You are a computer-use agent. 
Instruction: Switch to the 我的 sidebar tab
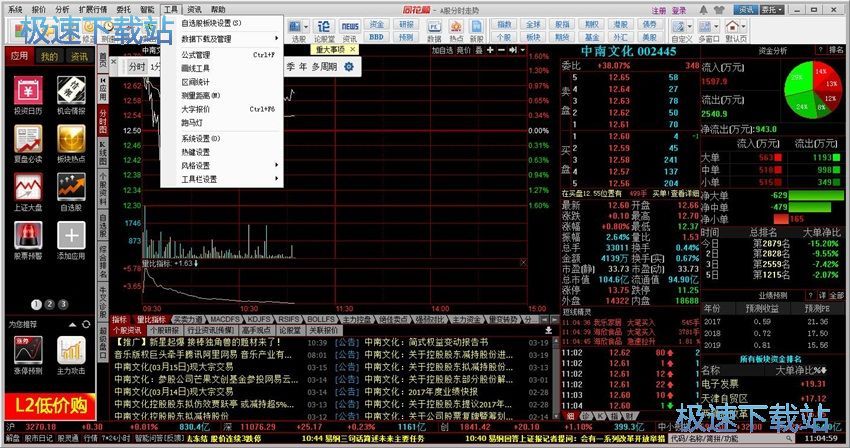(x=49, y=56)
